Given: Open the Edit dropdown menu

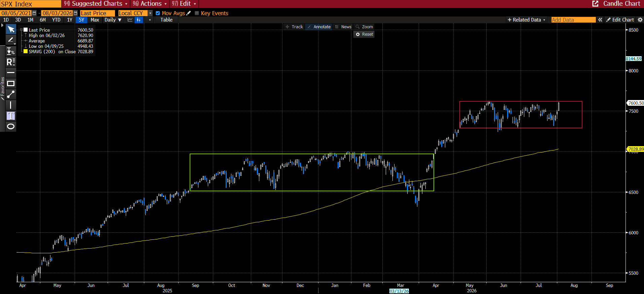Looking at the screenshot, I should click(x=184, y=4).
